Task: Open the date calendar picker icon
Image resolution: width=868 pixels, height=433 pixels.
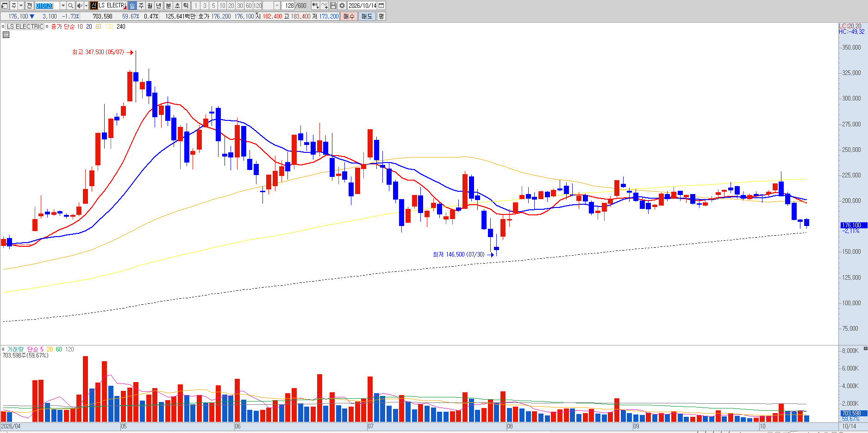Action: [381, 6]
